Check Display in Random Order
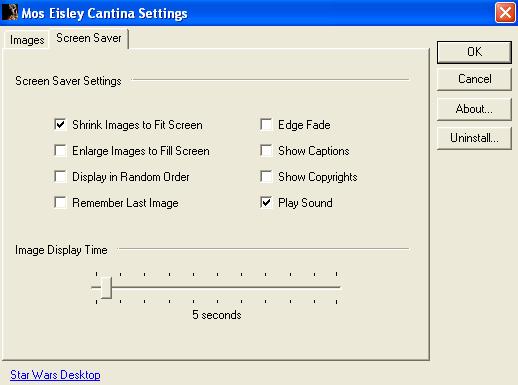Viewport: 518px width, 385px height. click(60, 177)
